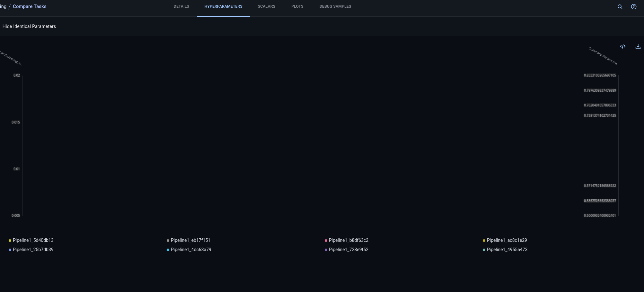This screenshot has width=644, height=292.
Task: Click the Summary/Sentence axis label
Action: coord(603,56)
